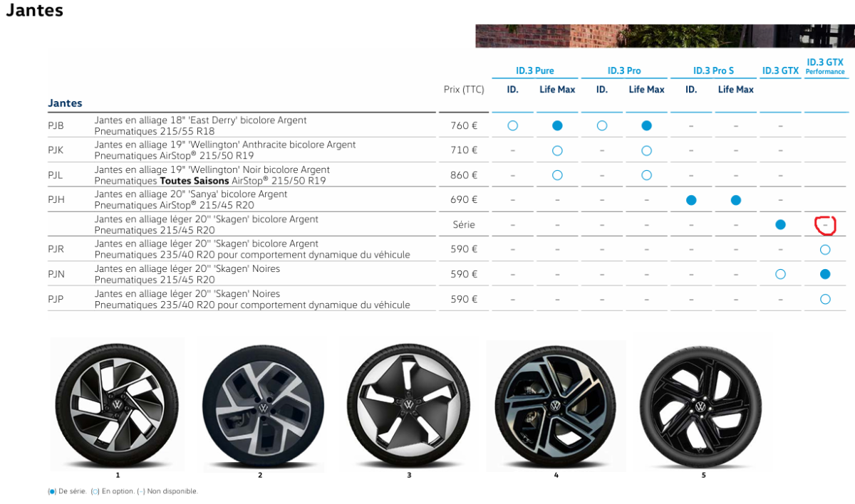Viewport: 855px width, 504px height.
Task: Click the PJH row code
Action: (56, 200)
